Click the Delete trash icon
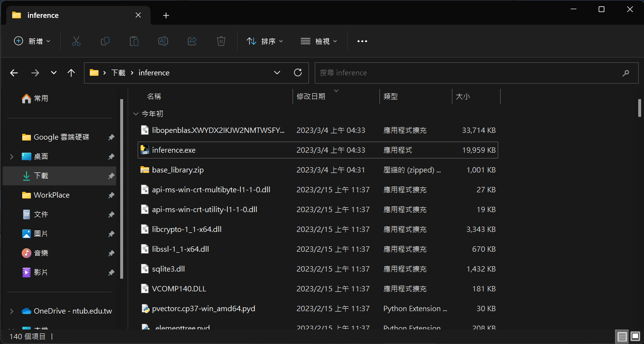Viewport: 644px width, 344px height. pos(221,41)
